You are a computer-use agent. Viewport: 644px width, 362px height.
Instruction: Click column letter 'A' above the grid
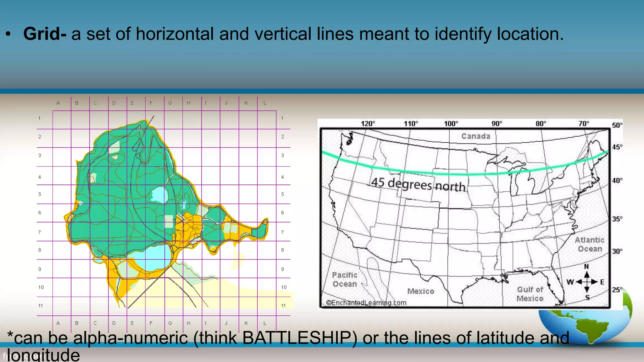click(58, 103)
